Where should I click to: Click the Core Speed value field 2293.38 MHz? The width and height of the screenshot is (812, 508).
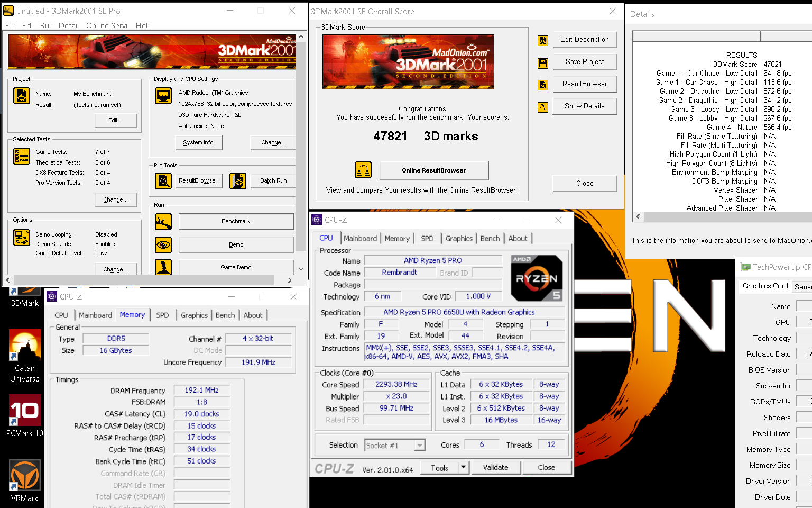click(396, 384)
